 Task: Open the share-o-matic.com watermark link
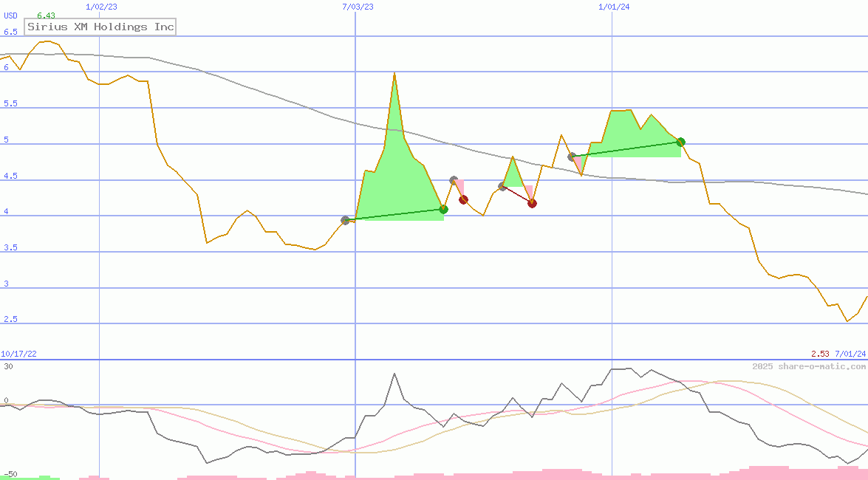809,366
